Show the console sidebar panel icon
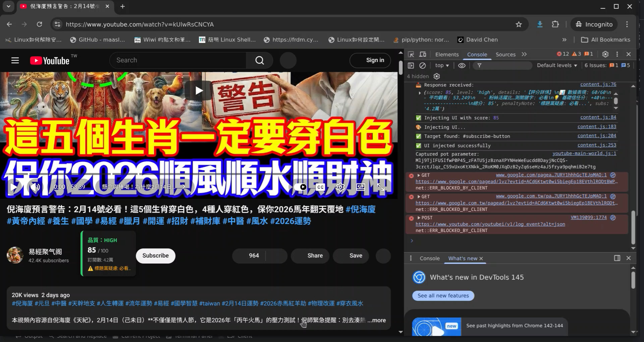The image size is (644, 342). [411, 65]
